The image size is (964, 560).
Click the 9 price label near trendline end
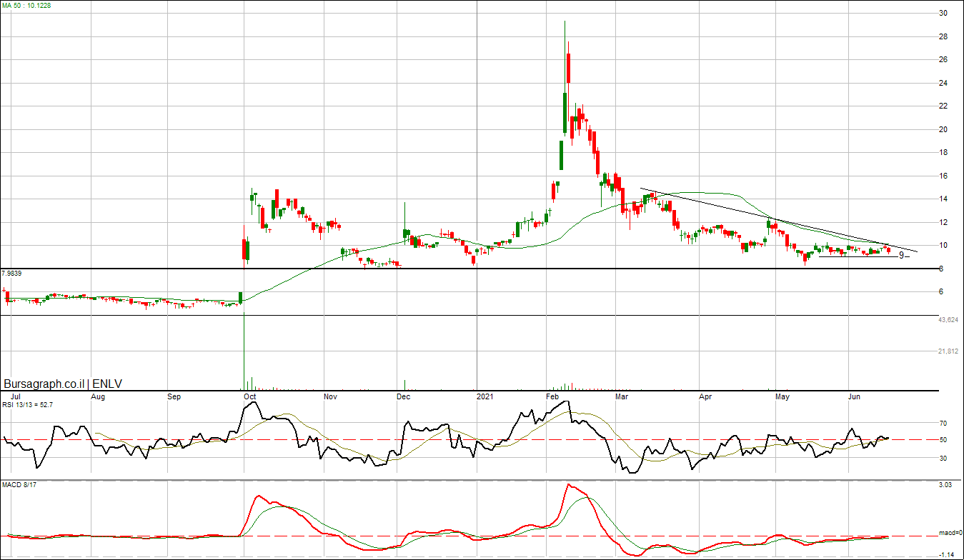coord(901,255)
